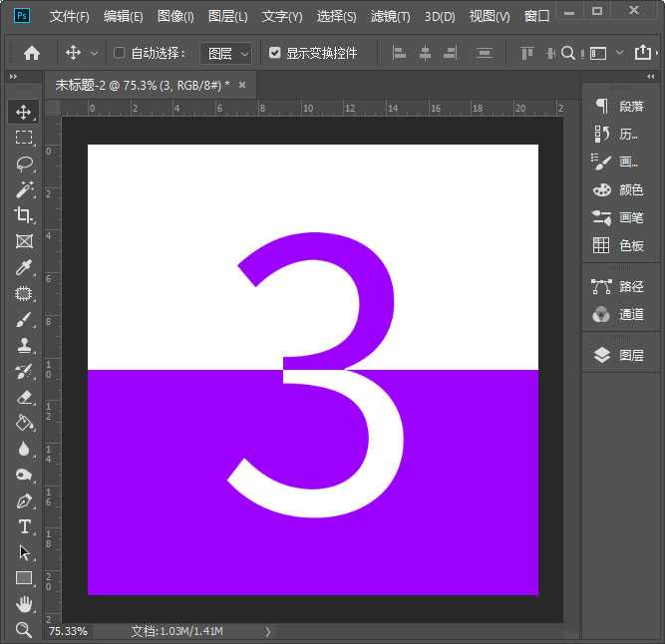This screenshot has width=665, height=644.
Task: Pick the Crop tool in toolbar
Action: click(x=24, y=215)
